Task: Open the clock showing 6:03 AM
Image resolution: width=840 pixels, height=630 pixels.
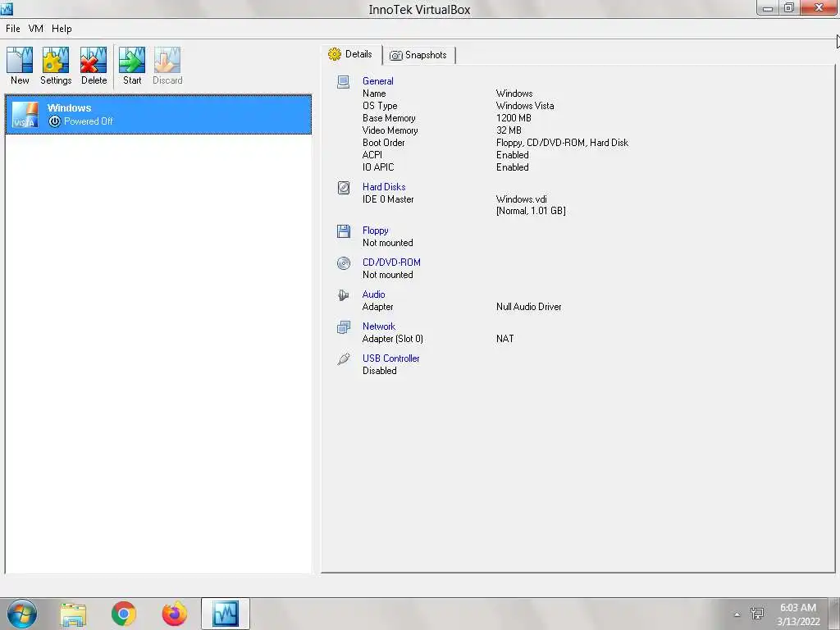Action: 798,614
